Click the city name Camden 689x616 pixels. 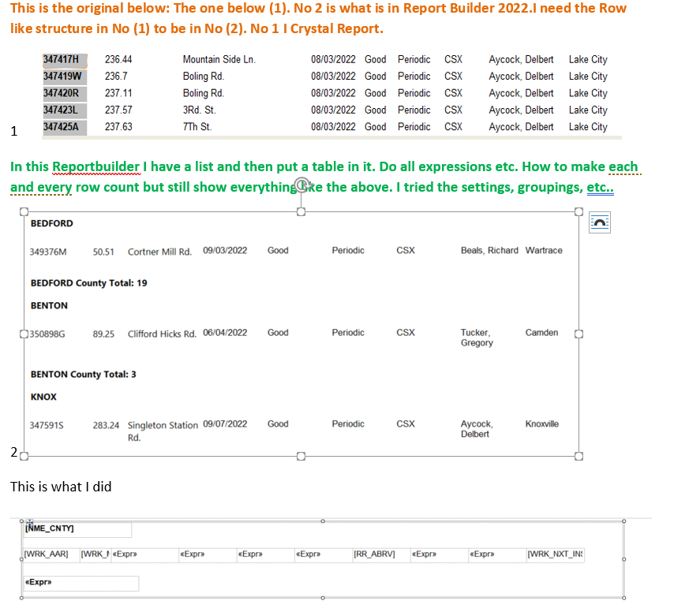pyautogui.click(x=541, y=332)
